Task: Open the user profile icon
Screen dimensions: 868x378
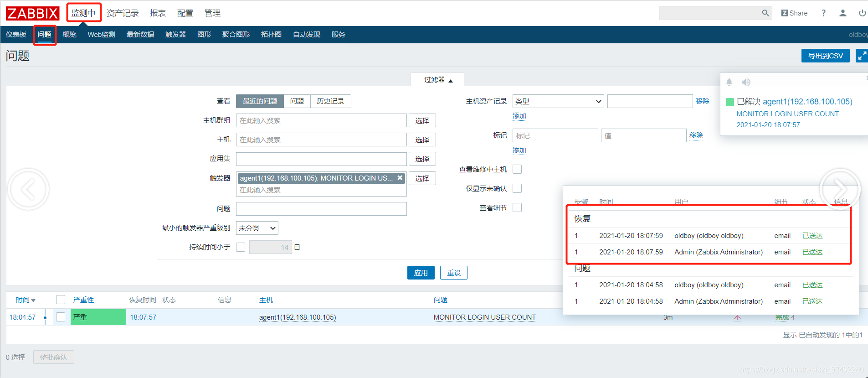Action: pos(843,13)
